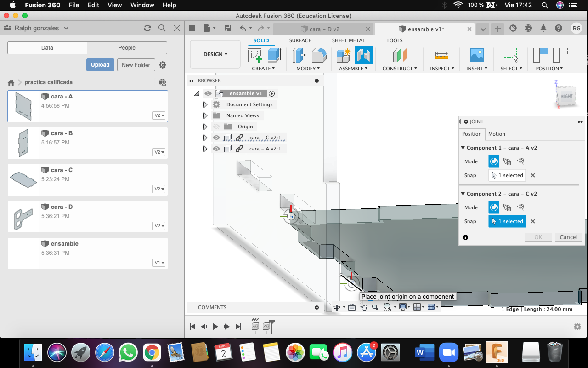Viewport: 588px width, 368px height.
Task: Open the practica calificada breadcrumb link
Action: pyautogui.click(x=49, y=82)
